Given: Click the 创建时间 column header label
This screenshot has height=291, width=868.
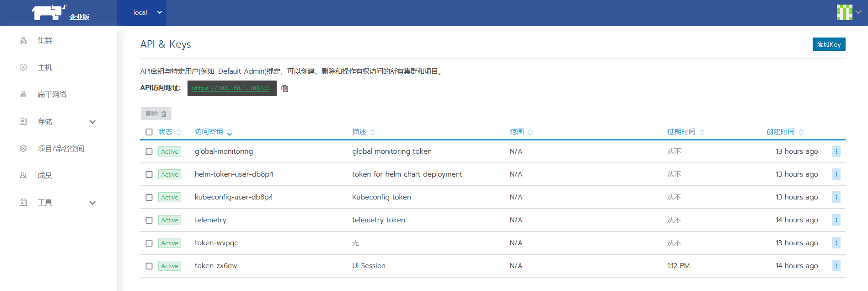Looking at the screenshot, I should (x=780, y=132).
